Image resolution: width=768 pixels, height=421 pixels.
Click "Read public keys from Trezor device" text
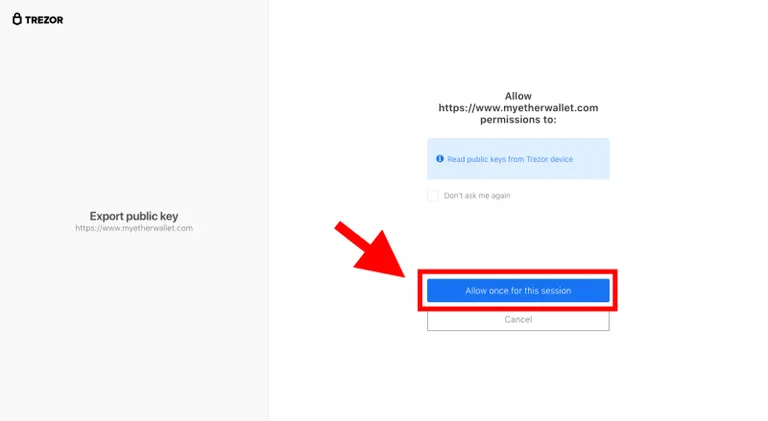tap(510, 159)
